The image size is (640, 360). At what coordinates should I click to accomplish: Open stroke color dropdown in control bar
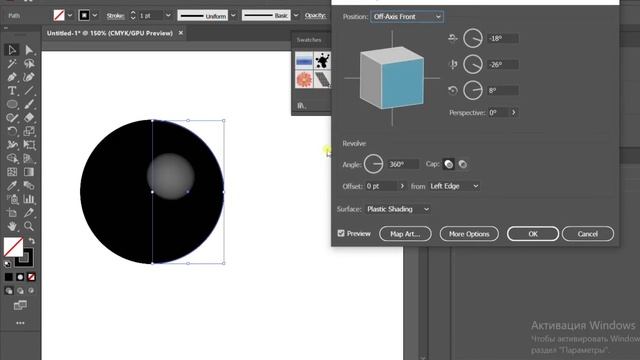click(95, 16)
